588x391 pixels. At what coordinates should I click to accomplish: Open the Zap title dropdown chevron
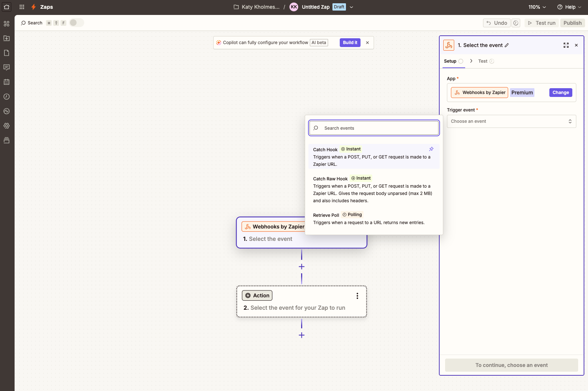tap(351, 7)
